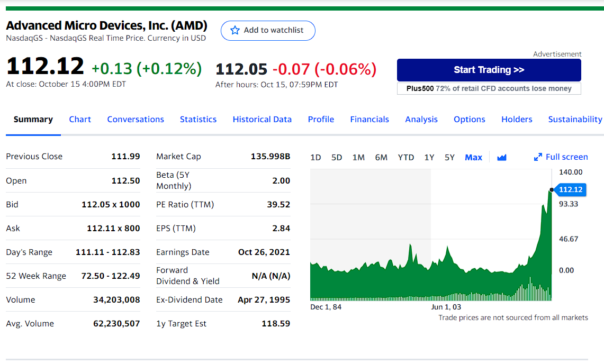
Task: Select the Summary tab
Action: coord(33,120)
